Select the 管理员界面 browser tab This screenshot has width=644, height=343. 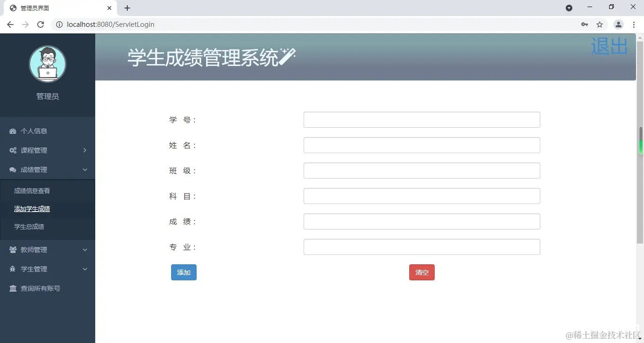(61, 8)
